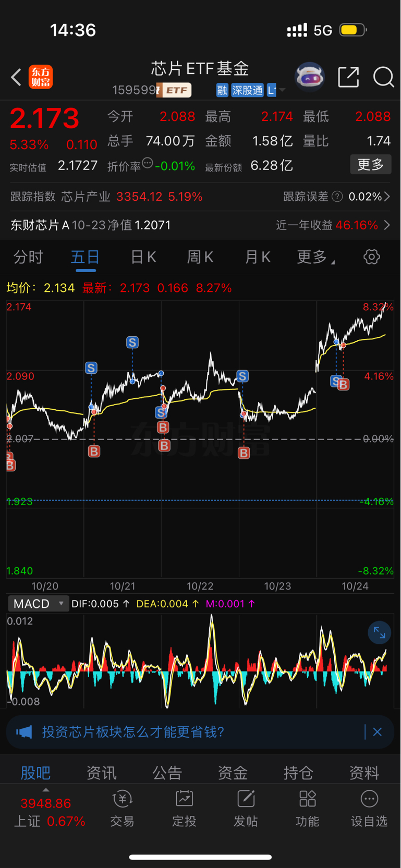
Task: Close the chip sector promo banner
Action: click(378, 732)
